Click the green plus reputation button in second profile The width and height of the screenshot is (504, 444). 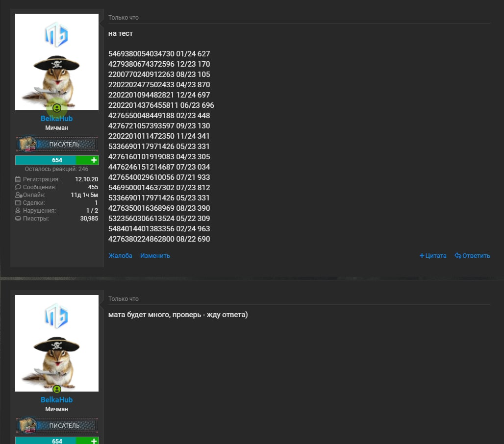(94, 441)
